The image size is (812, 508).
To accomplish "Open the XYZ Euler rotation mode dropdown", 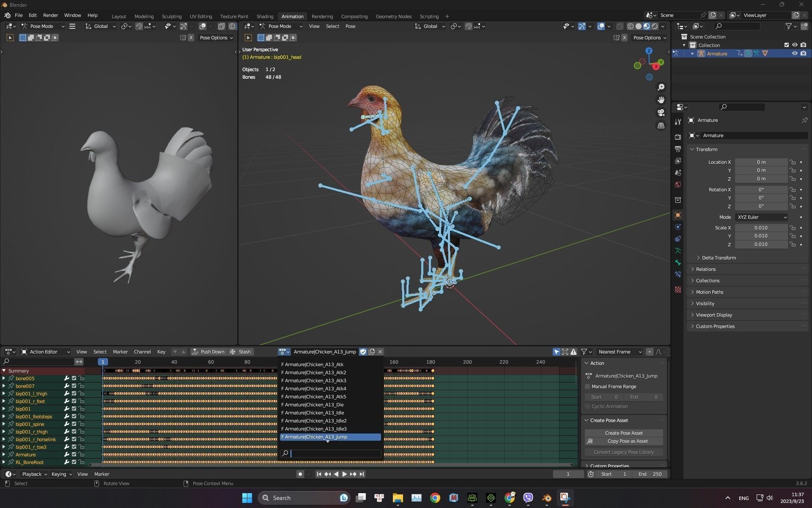I will (762, 217).
